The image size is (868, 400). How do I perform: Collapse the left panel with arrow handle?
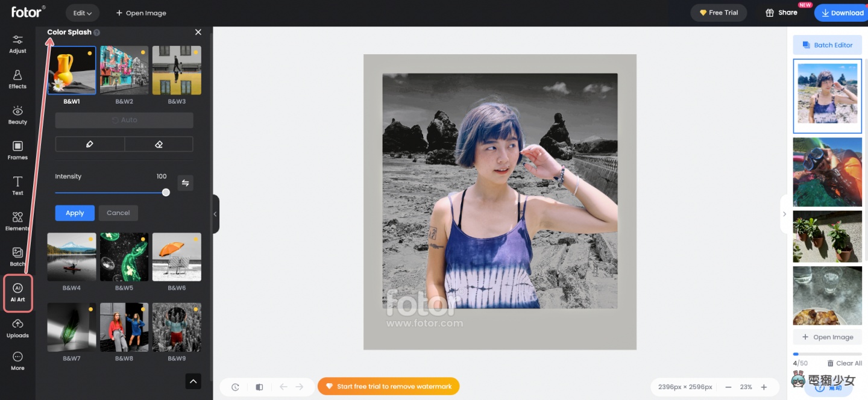(215, 214)
